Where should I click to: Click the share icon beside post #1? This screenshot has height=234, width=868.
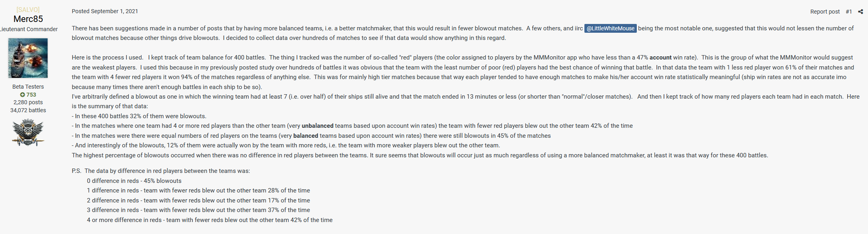click(x=860, y=12)
